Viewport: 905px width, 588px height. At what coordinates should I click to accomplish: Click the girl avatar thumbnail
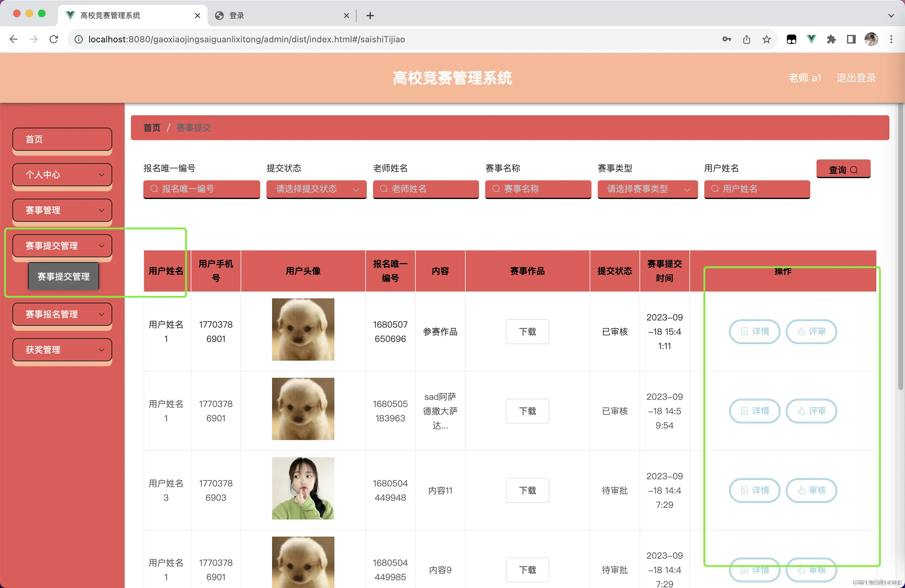pos(303,488)
